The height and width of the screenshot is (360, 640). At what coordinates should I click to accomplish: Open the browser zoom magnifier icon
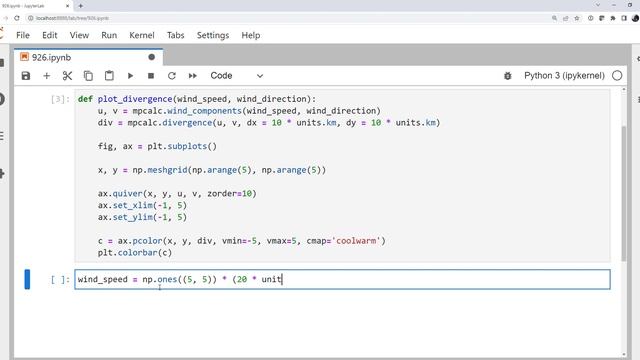pyautogui.click(x=554, y=18)
